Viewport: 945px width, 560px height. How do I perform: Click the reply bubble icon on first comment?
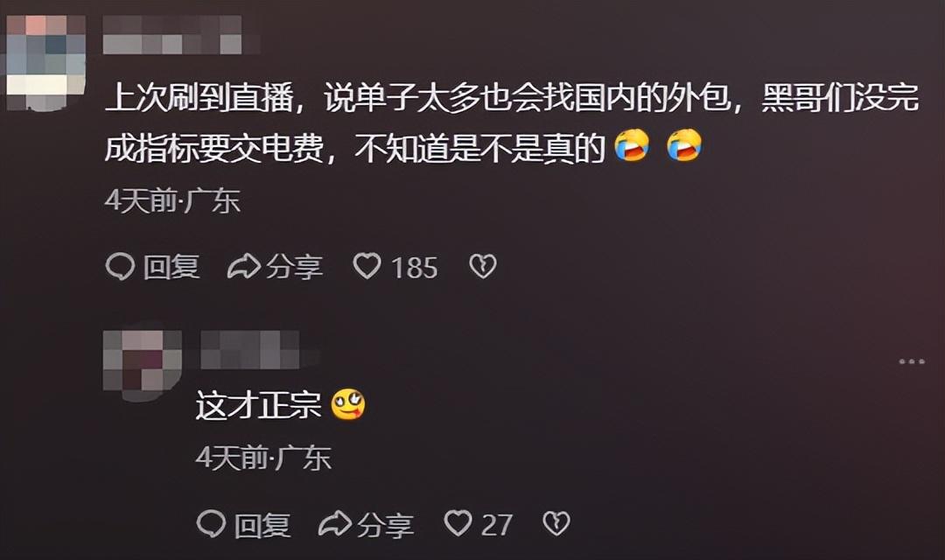click(120, 266)
